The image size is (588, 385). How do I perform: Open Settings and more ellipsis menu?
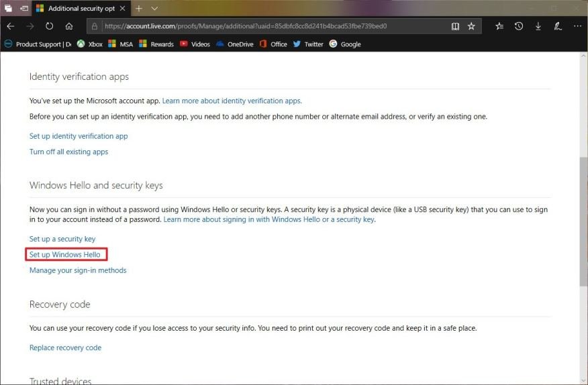pyautogui.click(x=577, y=26)
